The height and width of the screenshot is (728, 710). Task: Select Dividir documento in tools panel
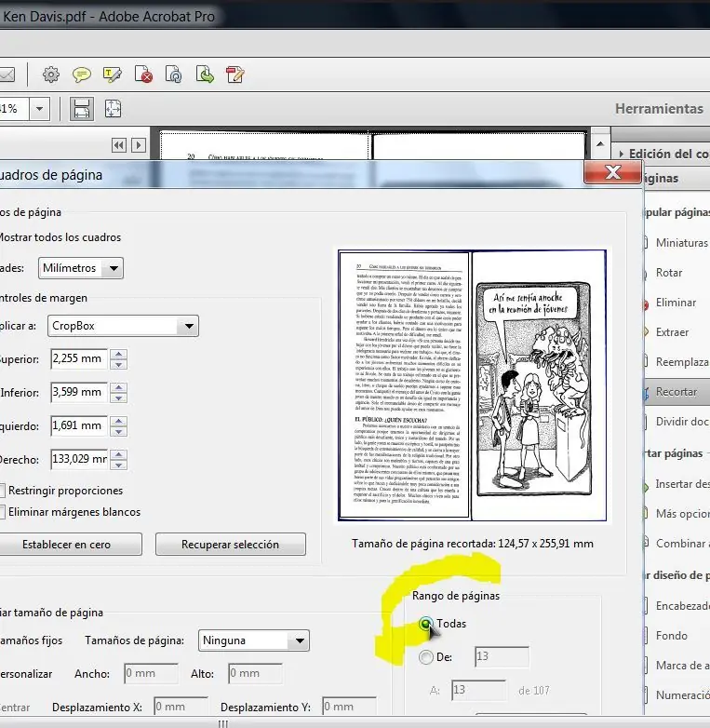click(x=677, y=422)
